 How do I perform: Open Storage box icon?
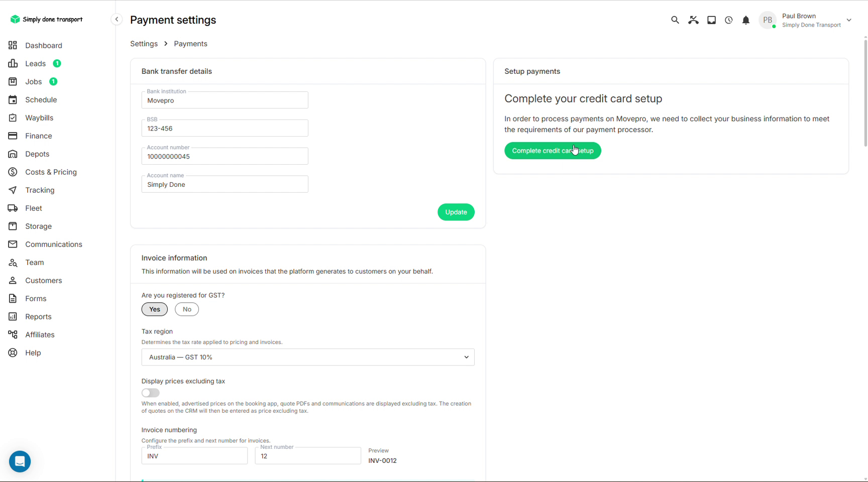click(13, 226)
